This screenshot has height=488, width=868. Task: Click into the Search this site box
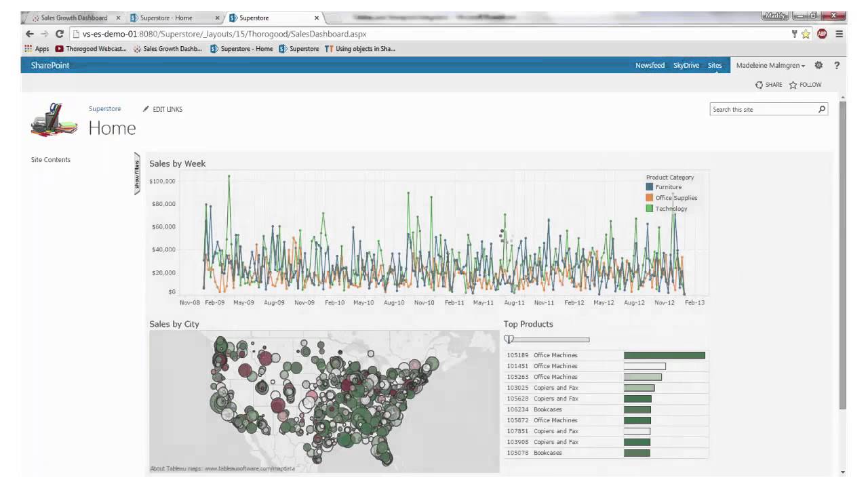(x=764, y=109)
